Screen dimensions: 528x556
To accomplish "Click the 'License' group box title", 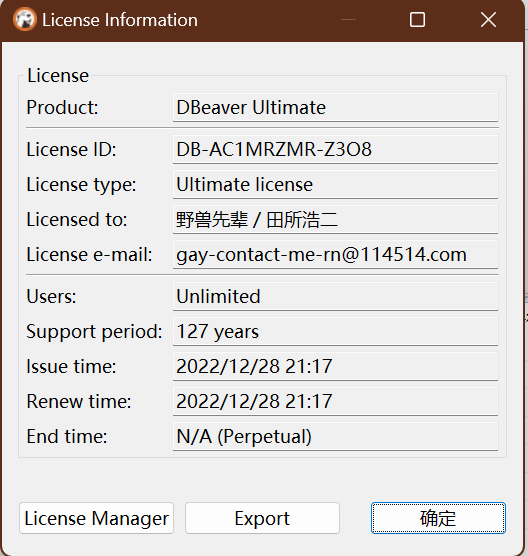I will [x=58, y=76].
